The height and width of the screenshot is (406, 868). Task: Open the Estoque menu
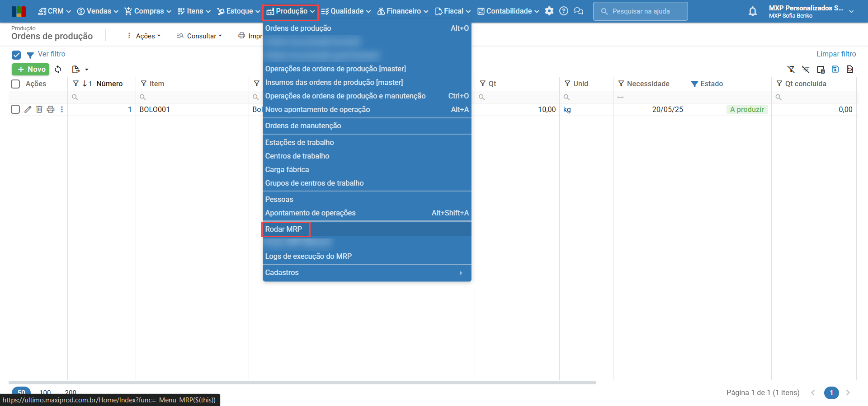[239, 11]
